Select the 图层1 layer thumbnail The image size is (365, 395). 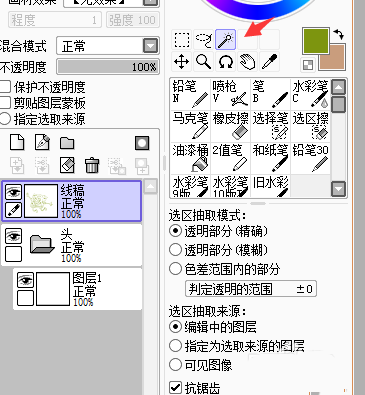(x=53, y=289)
